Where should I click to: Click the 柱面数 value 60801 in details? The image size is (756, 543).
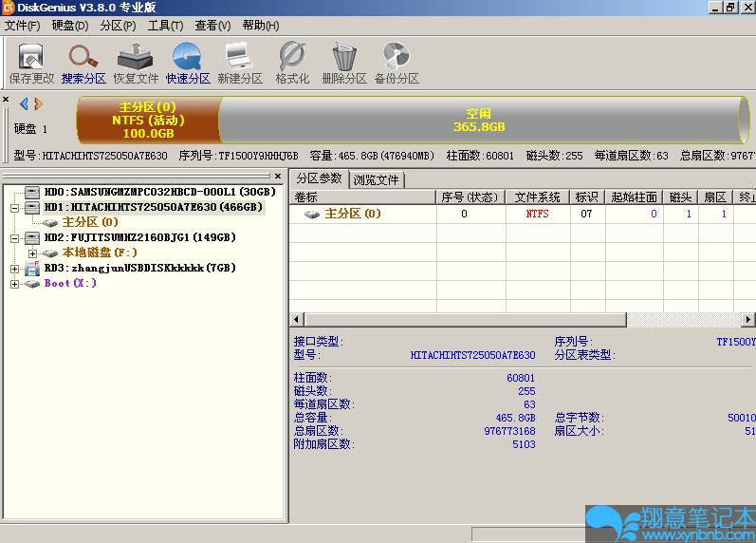(x=521, y=378)
